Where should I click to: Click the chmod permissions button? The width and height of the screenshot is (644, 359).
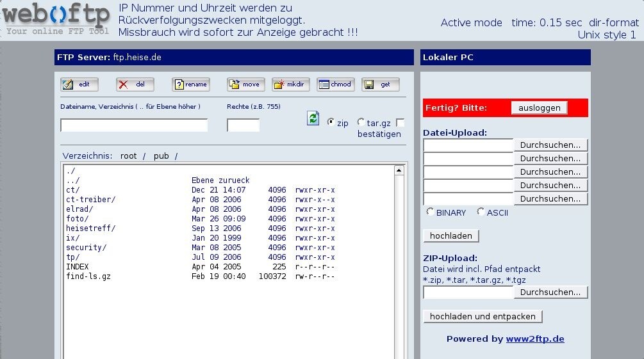coord(335,84)
